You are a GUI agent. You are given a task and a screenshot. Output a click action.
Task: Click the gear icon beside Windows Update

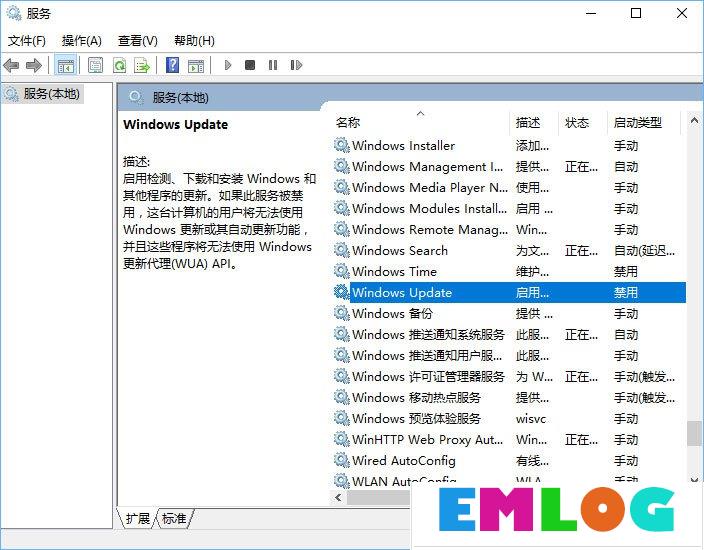tap(342, 292)
